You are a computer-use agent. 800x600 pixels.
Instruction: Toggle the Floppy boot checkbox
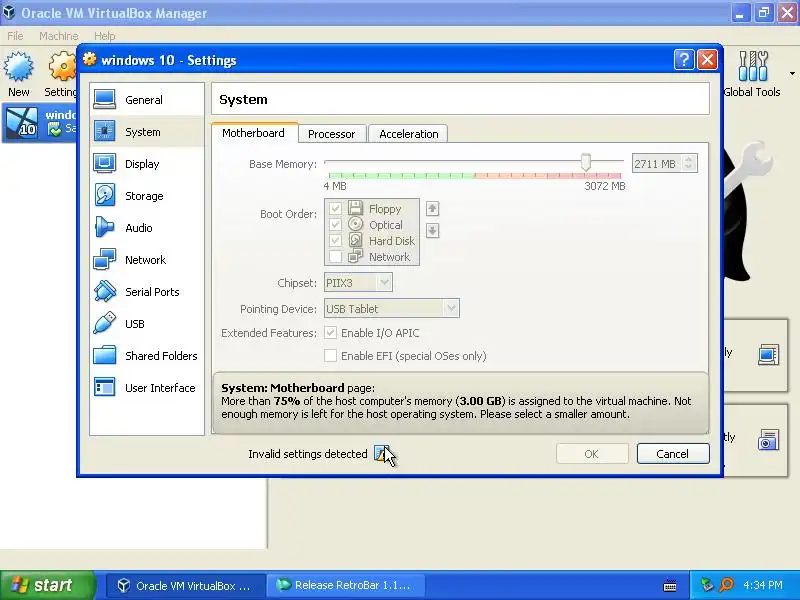click(x=335, y=209)
